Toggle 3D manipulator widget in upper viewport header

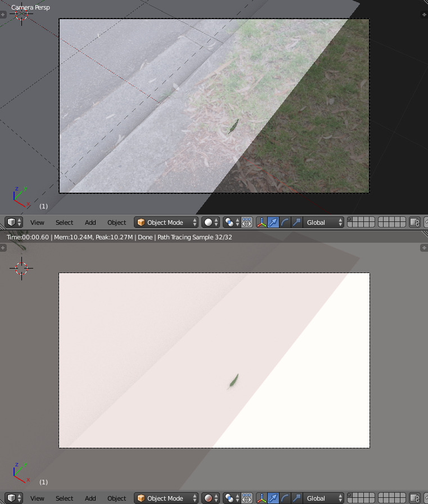point(262,223)
